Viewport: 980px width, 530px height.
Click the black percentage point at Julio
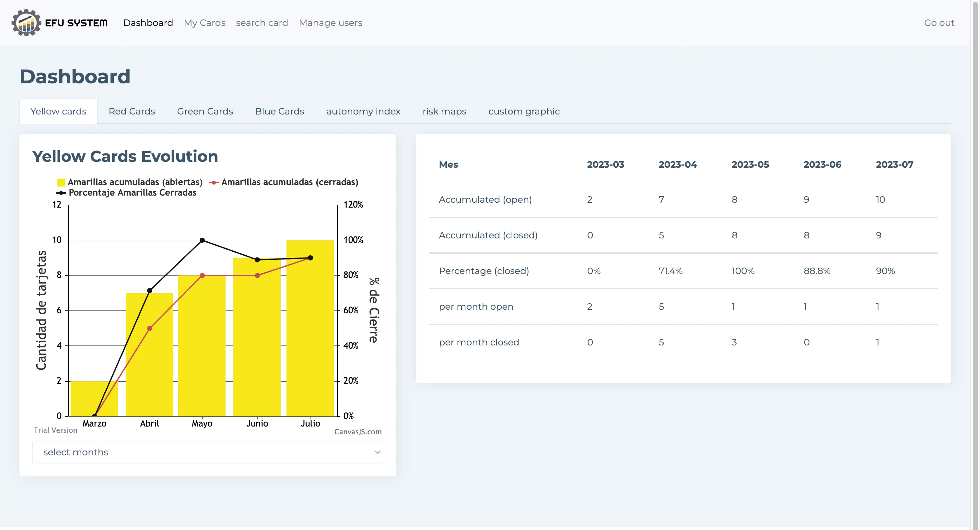coord(310,258)
